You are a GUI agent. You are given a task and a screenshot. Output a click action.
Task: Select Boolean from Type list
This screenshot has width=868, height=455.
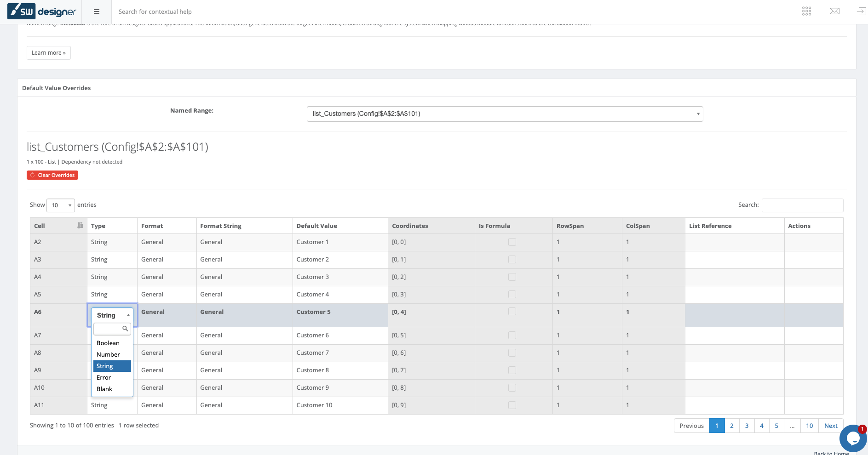112,343
